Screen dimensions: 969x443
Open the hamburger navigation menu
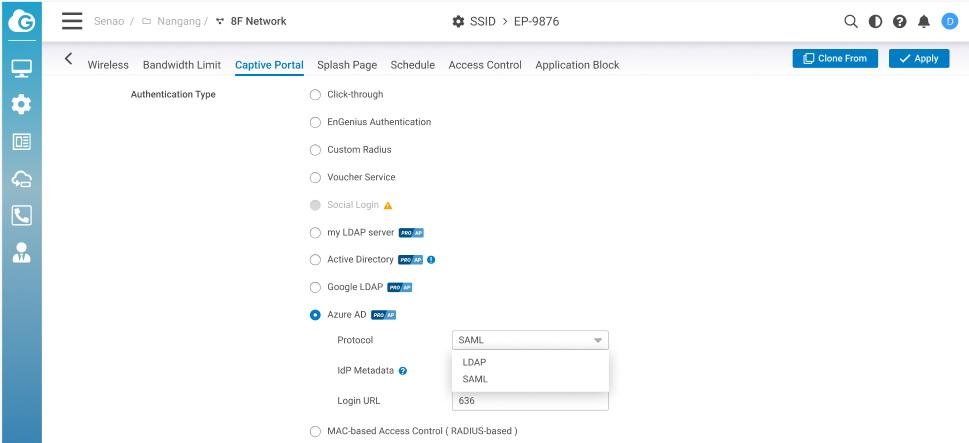[x=72, y=21]
